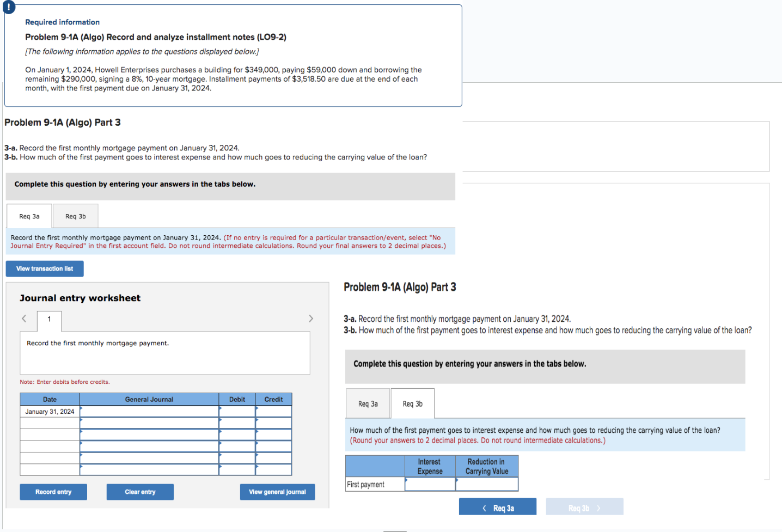This screenshot has height=532, width=782.
Task: Click the Record entry button
Action: click(x=53, y=492)
